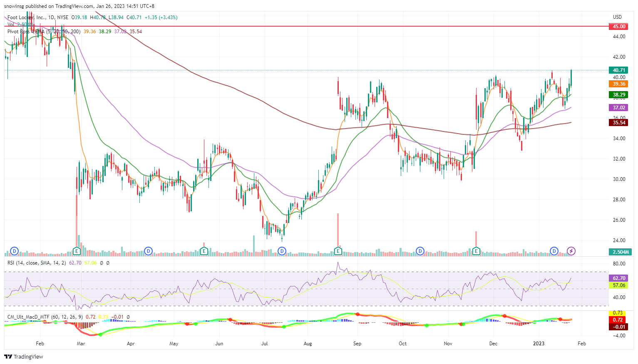Click the 80.00 RSI axis label
This screenshot has height=364, width=638.
(618, 264)
